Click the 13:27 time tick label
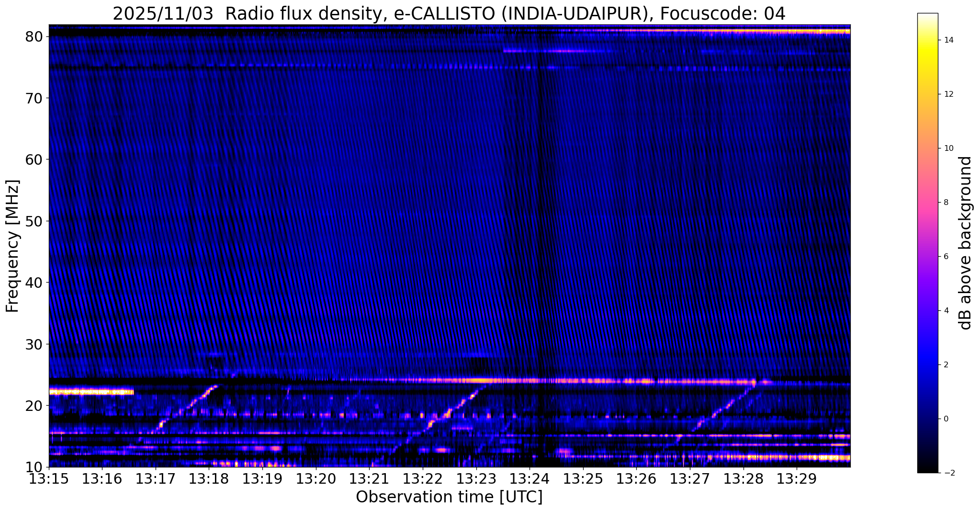The image size is (980, 511). coord(690,479)
